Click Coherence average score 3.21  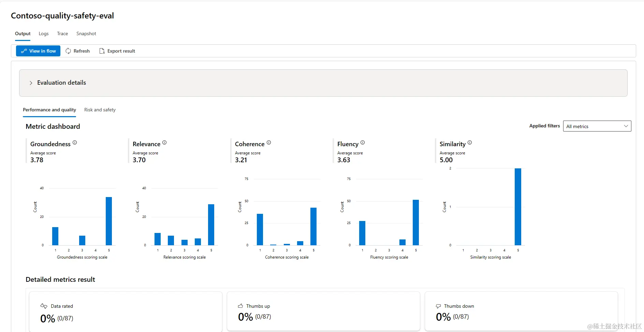(x=241, y=160)
